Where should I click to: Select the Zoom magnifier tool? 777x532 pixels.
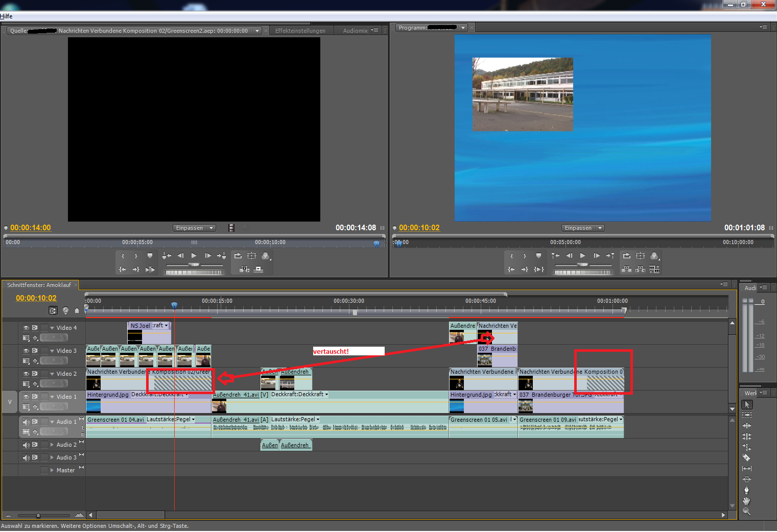pos(746,511)
